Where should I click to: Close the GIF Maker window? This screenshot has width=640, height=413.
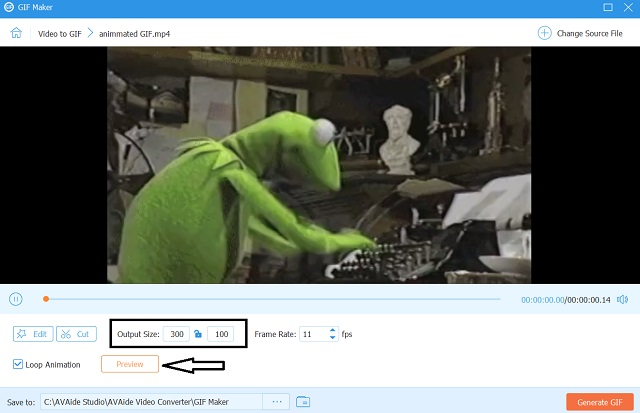(628, 7)
